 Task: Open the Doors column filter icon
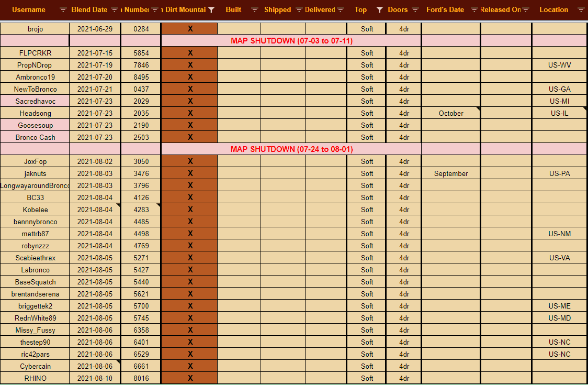[x=415, y=10]
